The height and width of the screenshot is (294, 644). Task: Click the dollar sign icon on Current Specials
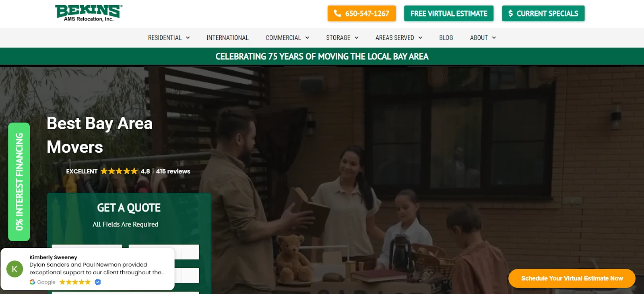coord(510,13)
